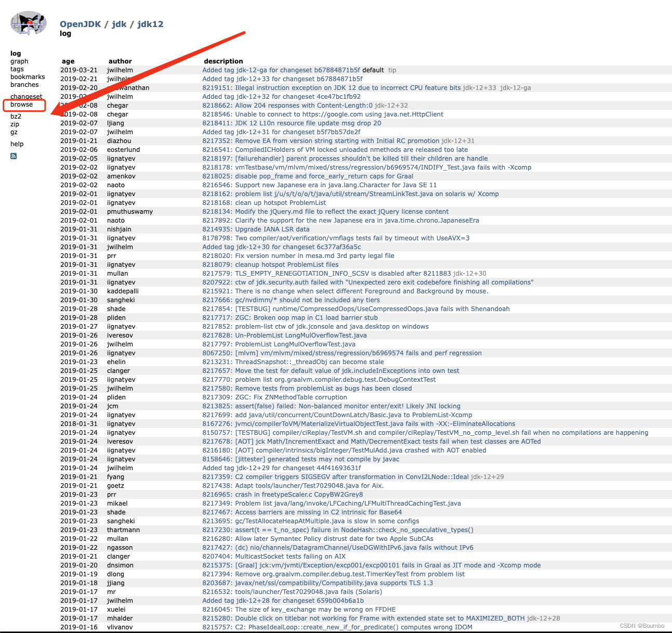Open 'Added tag jdk-12+30' changeset link
The height and width of the screenshot is (633, 672).
coord(281,247)
